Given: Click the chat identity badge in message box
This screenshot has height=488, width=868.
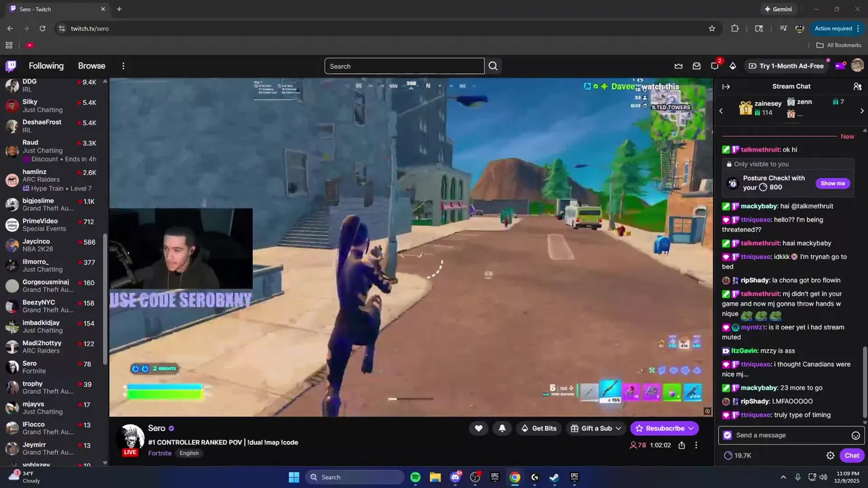Looking at the screenshot, I should [728, 435].
